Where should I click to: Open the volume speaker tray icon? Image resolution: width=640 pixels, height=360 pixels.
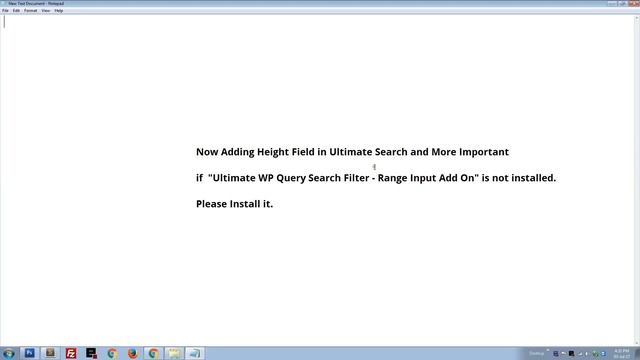[587, 354]
